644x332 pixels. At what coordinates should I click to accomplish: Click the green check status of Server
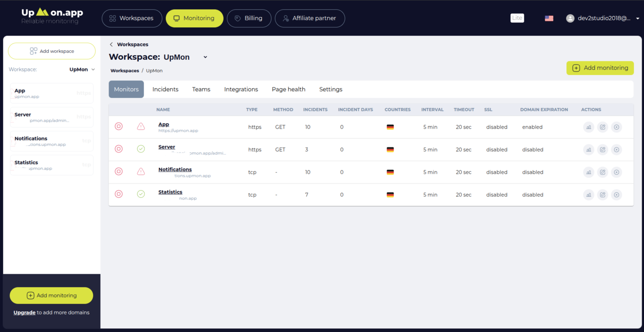[141, 149]
